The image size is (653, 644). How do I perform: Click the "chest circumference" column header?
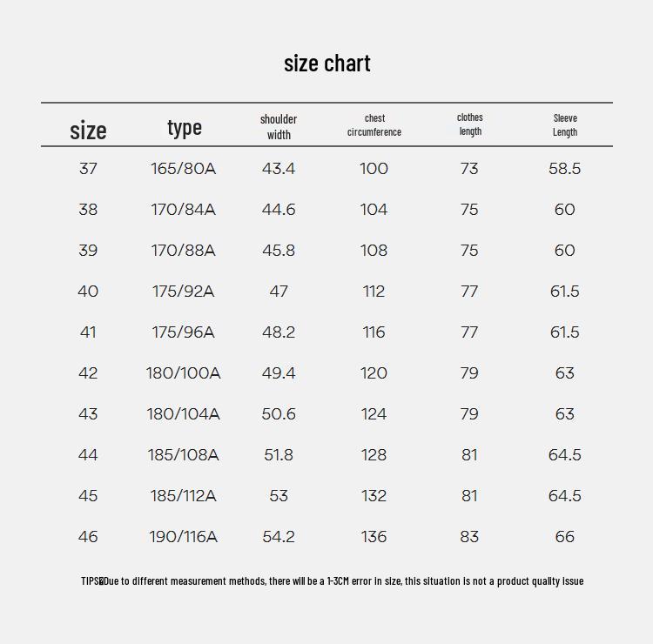(x=374, y=125)
